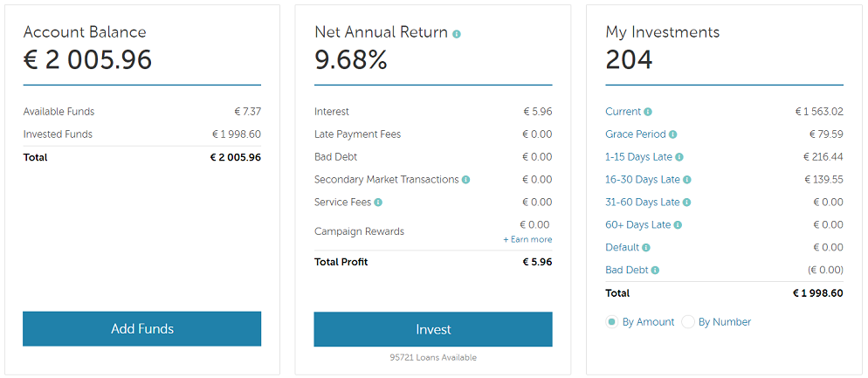Click info icon next to Grace Period
Image resolution: width=868 pixels, height=378 pixels.
tap(673, 134)
